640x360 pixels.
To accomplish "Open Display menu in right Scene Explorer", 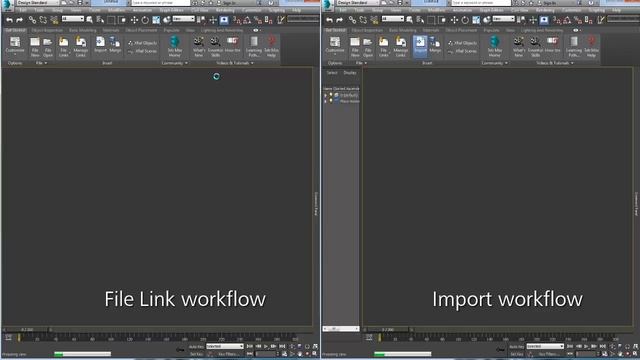I will (350, 73).
